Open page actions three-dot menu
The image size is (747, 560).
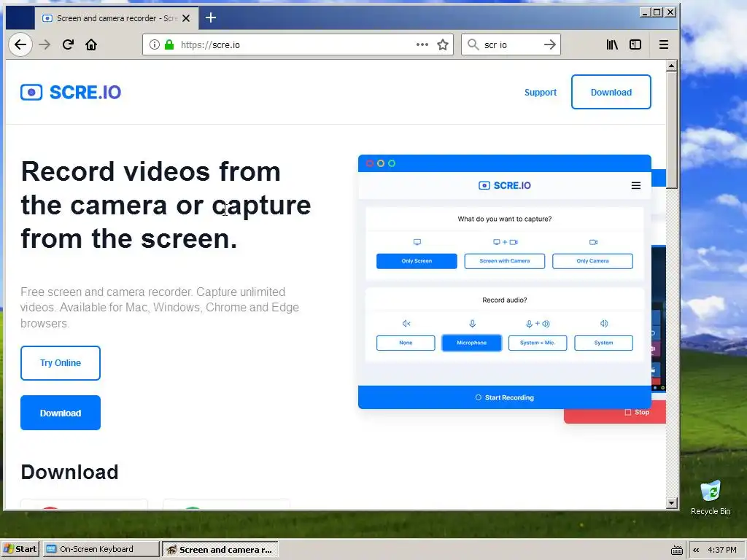coord(422,44)
